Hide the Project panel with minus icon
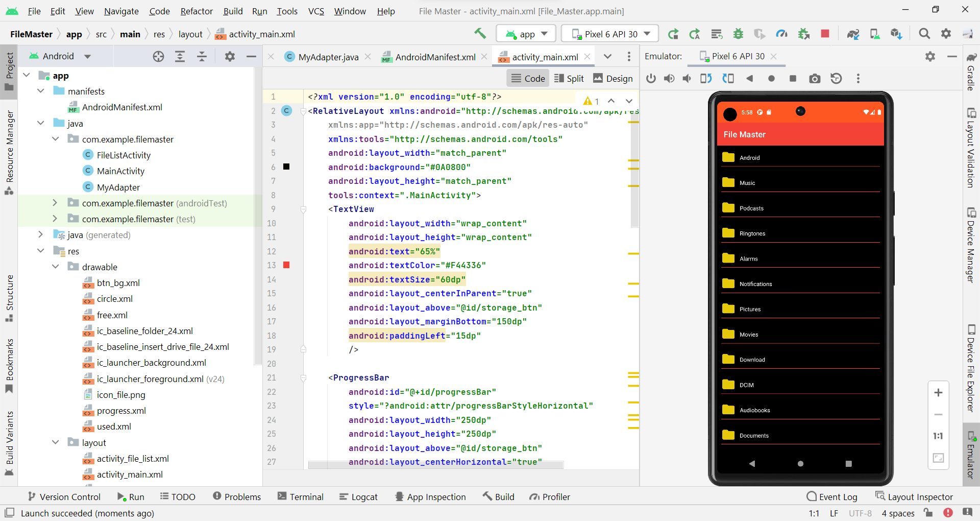This screenshot has width=980, height=521. tap(251, 57)
